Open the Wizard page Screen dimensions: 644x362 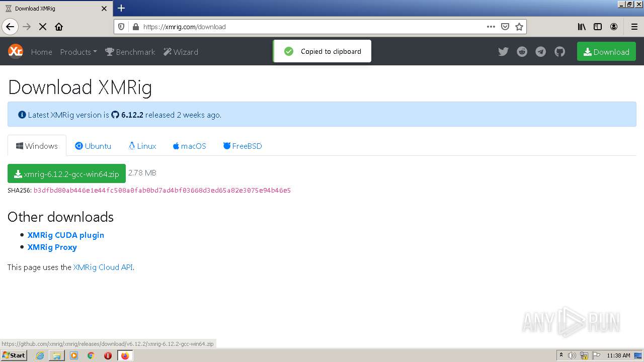click(181, 52)
